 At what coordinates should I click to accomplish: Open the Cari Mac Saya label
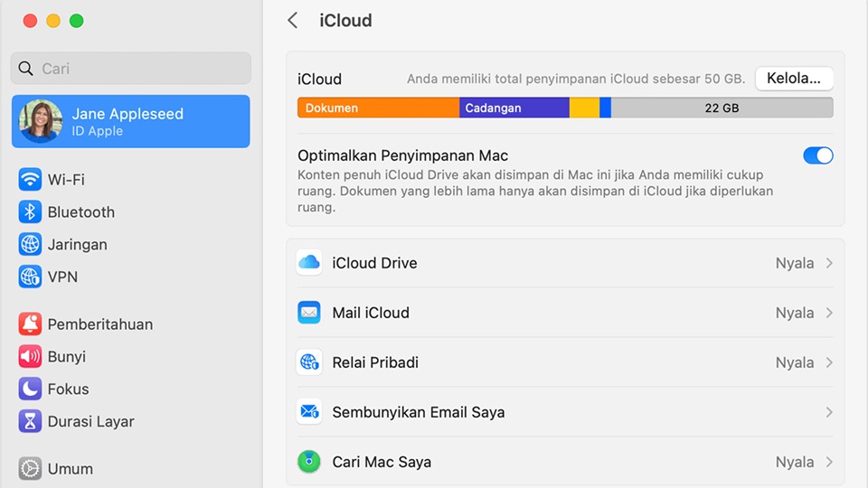coord(382,462)
